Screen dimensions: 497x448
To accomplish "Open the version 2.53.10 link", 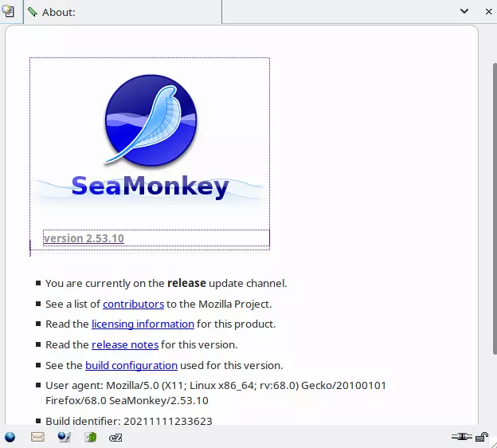I will pos(84,238).
